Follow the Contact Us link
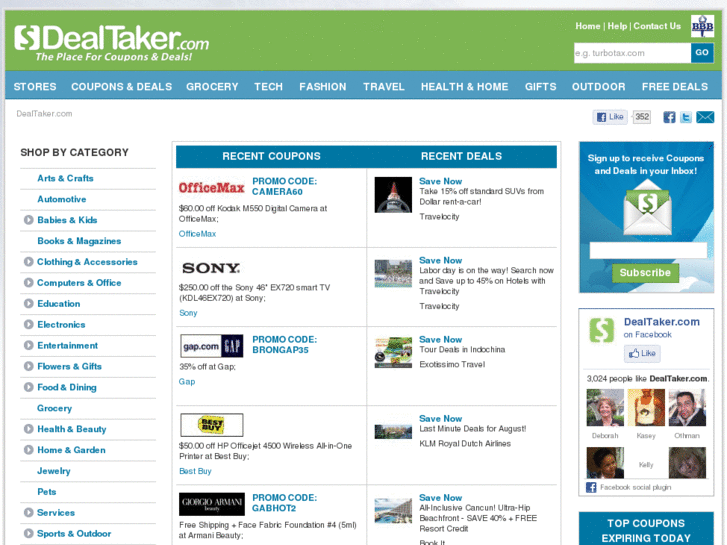Viewport: 727px width, 545px height. click(657, 26)
